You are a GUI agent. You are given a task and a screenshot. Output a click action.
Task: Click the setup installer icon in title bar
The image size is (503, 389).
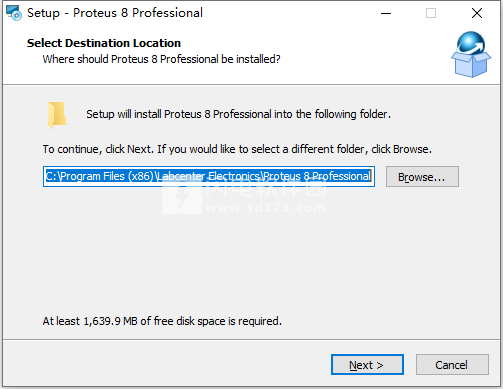(14, 13)
